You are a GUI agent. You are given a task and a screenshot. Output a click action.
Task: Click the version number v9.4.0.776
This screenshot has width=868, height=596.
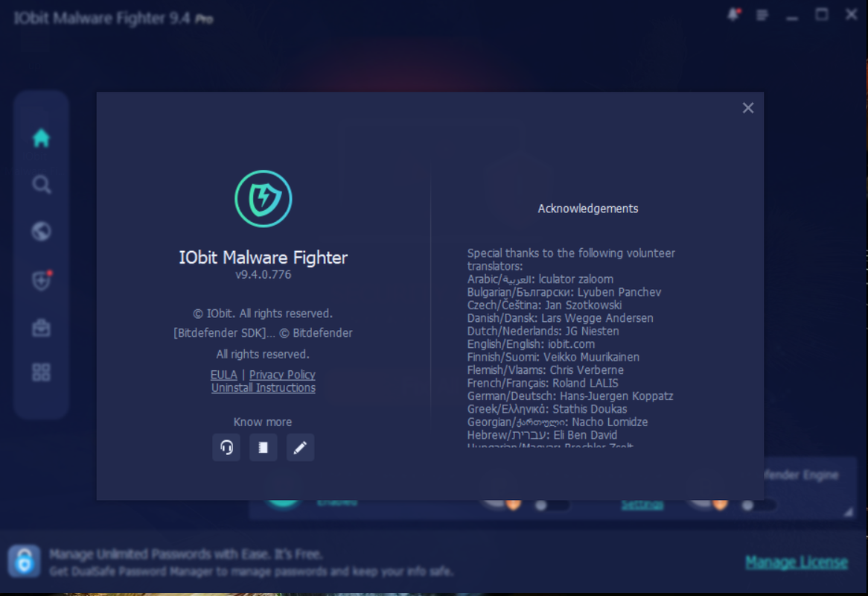(x=264, y=275)
